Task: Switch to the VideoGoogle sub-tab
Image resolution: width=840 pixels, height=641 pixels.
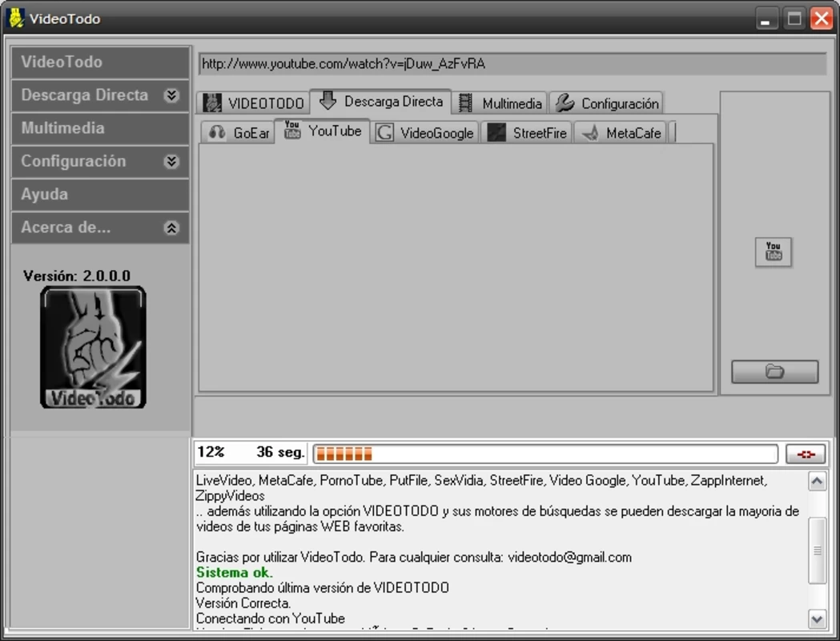Action: (x=424, y=132)
